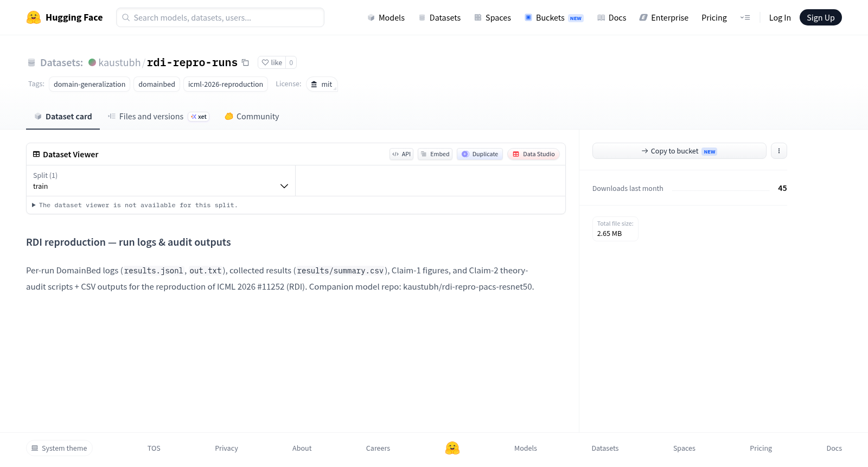Open Docs in top navigation
This screenshot has width=868, height=467.
pyautogui.click(x=611, y=17)
